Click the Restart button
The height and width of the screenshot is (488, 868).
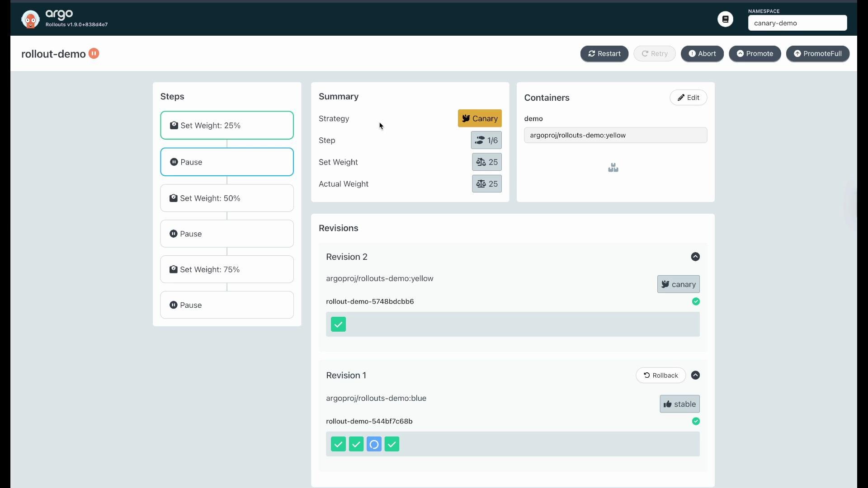coord(604,53)
